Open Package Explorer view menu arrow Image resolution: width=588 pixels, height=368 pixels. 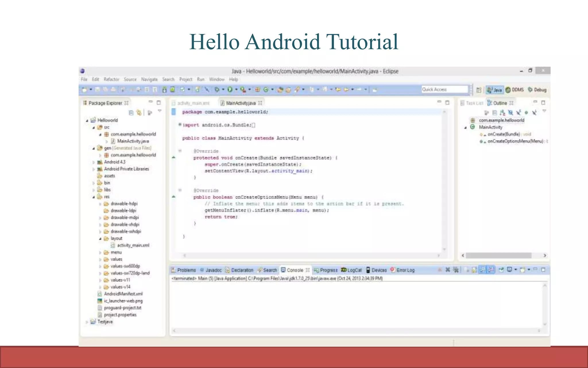160,111
